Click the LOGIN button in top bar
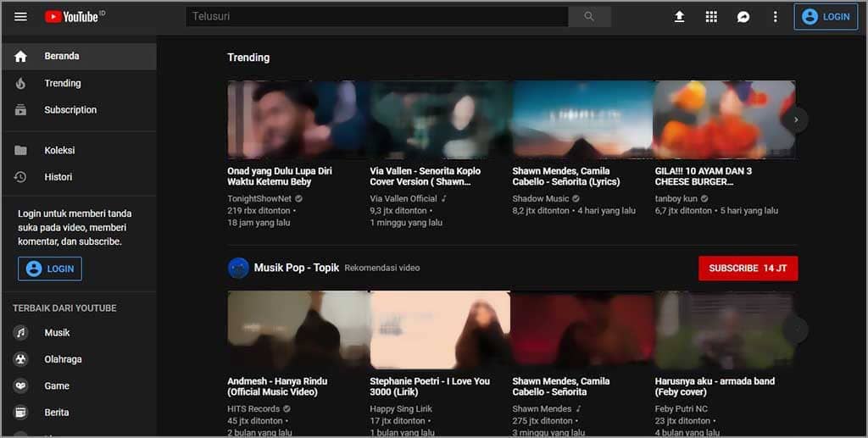Screen dimensions: 868x438 tap(826, 17)
